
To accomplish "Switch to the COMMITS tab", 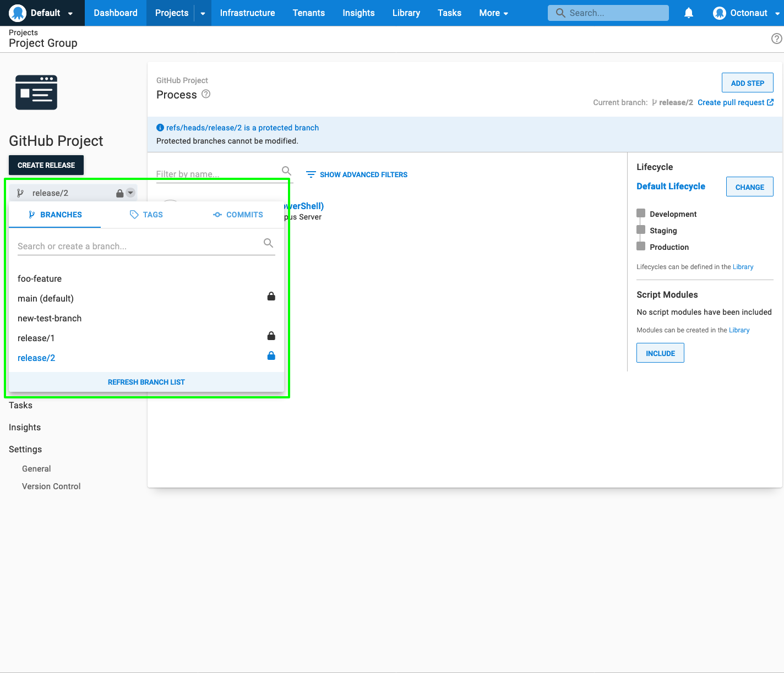I will click(238, 215).
